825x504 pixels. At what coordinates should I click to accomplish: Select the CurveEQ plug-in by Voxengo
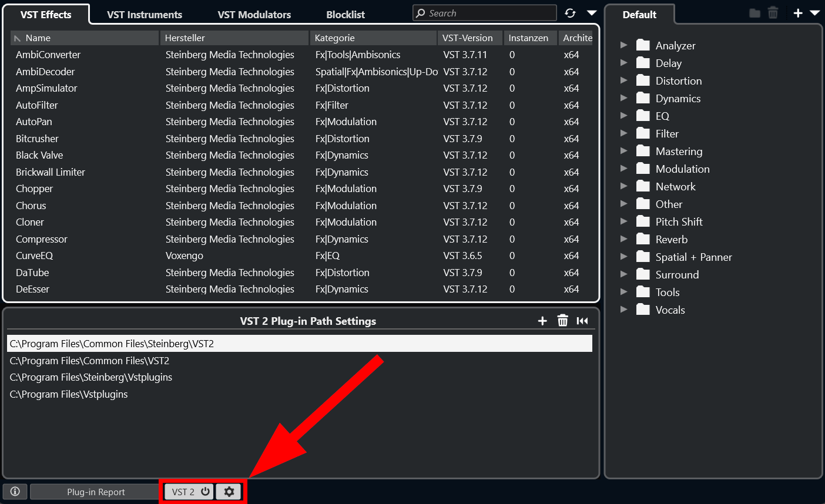coord(35,256)
